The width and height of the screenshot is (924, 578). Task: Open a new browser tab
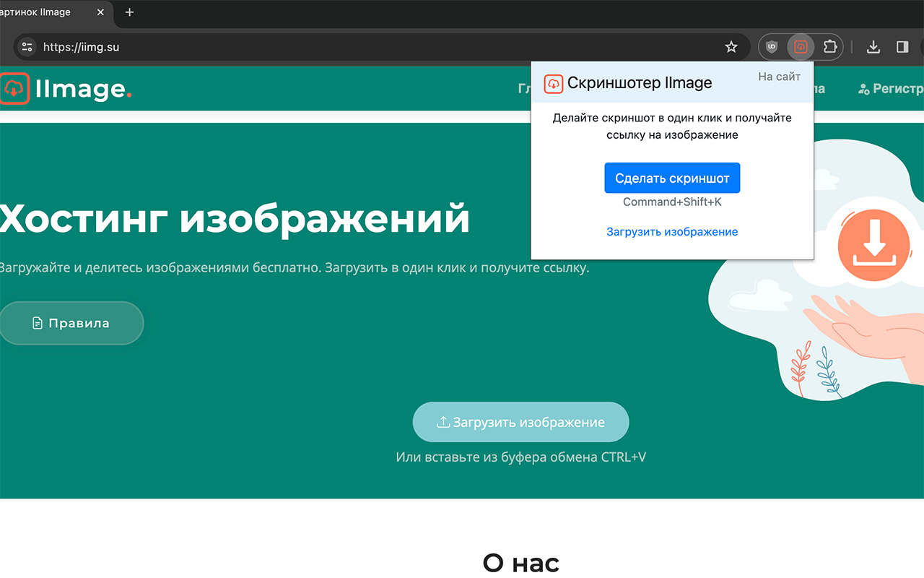point(129,12)
